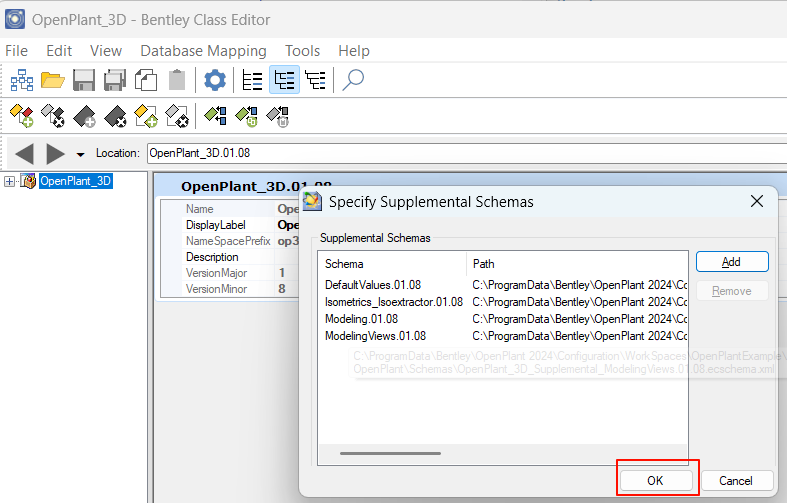Click the Remove button in the dialog
Viewport: 787px width, 503px height.
(732, 291)
